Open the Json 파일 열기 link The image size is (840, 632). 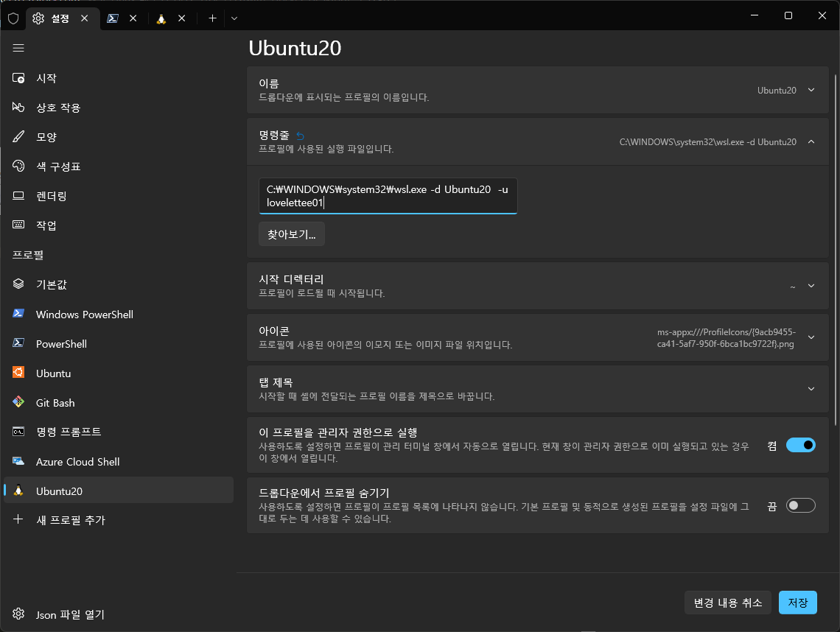click(118, 614)
